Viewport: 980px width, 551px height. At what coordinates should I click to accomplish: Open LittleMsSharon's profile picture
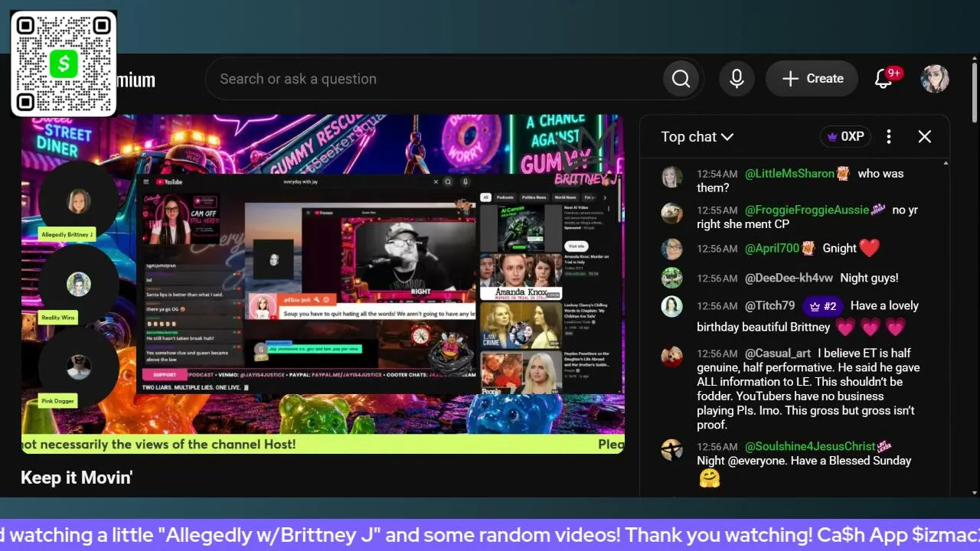(671, 177)
